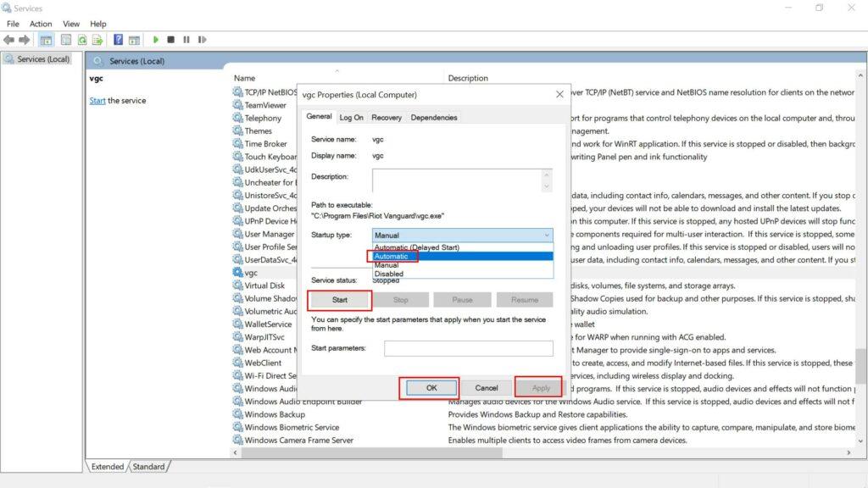Click the Description box scroll-down arrow
Screen dimensions: 868x488
tap(547, 186)
